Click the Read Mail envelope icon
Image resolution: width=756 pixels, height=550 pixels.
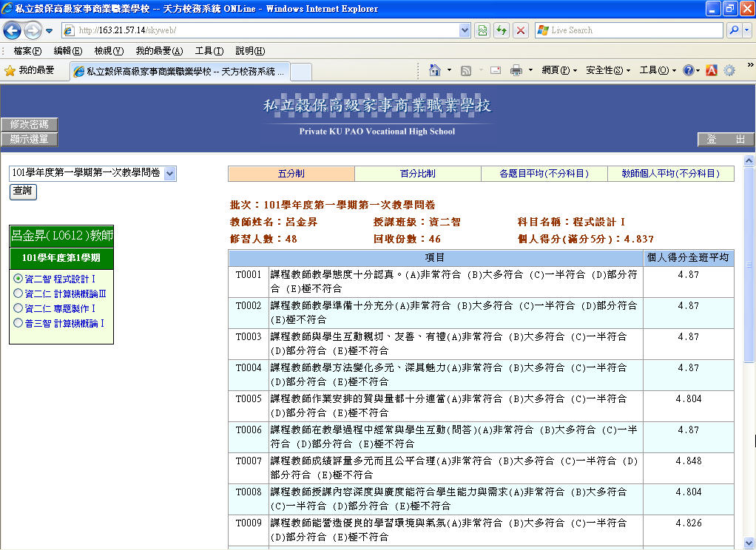[x=495, y=70]
